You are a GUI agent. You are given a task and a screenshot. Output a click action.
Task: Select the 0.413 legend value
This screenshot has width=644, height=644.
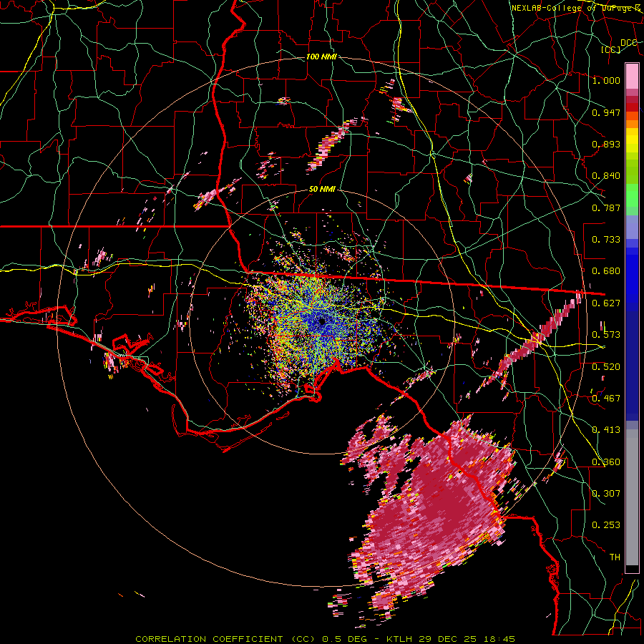pyautogui.click(x=606, y=430)
